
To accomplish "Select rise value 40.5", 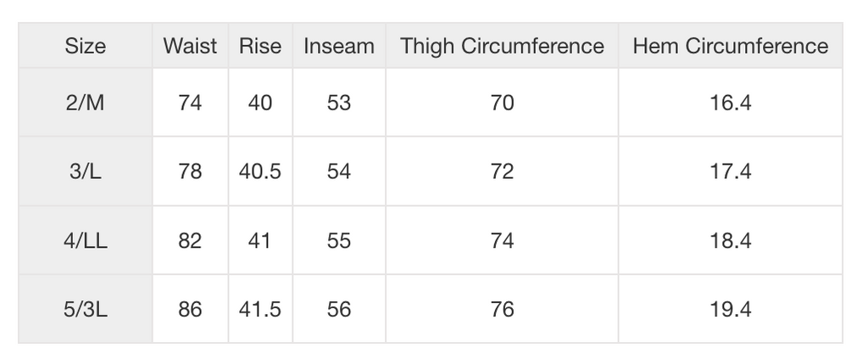I will coord(260,172).
